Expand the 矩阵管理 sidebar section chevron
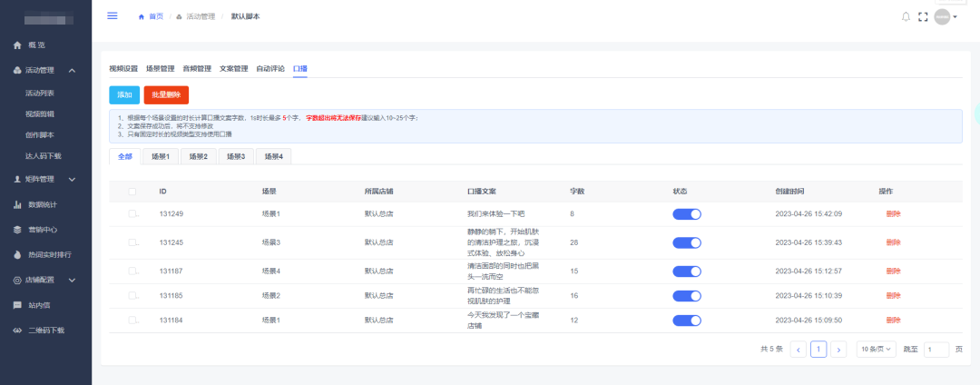Viewport: 980px width, 385px height. 72,180
